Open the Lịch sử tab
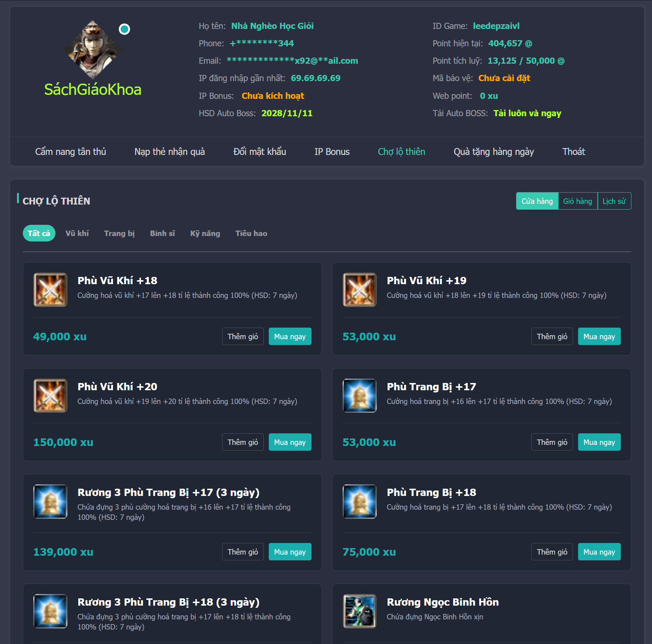652x644 pixels. tap(614, 201)
